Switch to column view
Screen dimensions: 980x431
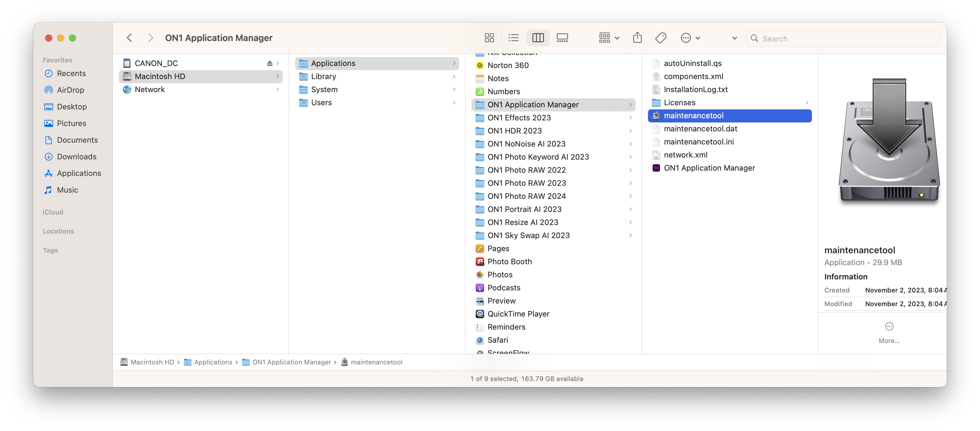538,38
